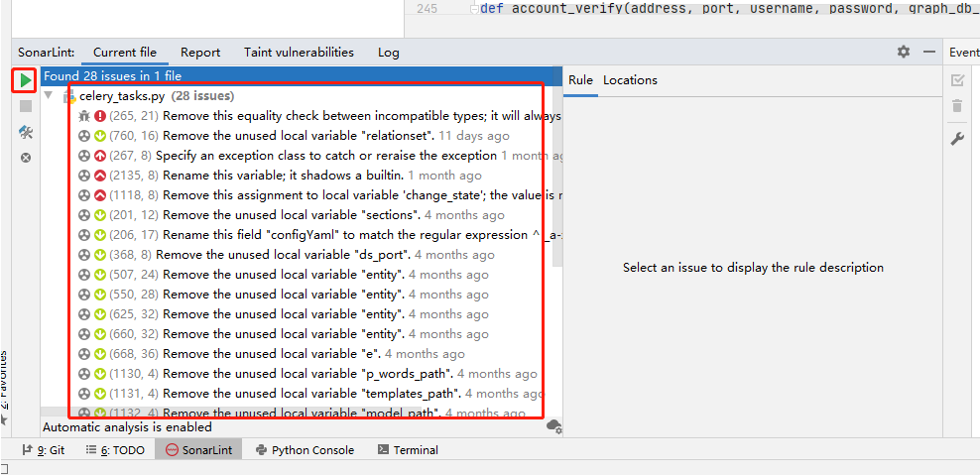Open Event Log wrench settings icon

pos(957,139)
